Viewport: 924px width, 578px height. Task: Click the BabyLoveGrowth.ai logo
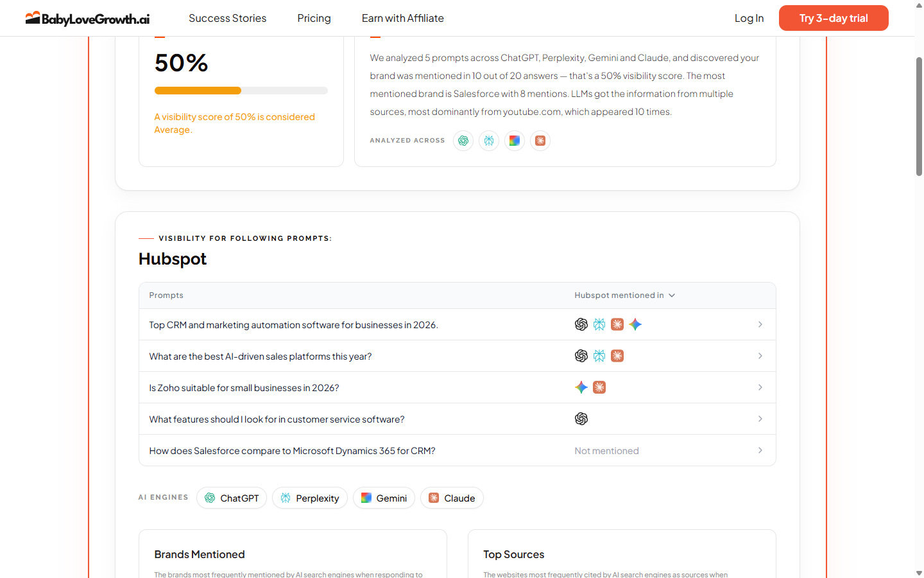pos(87,18)
